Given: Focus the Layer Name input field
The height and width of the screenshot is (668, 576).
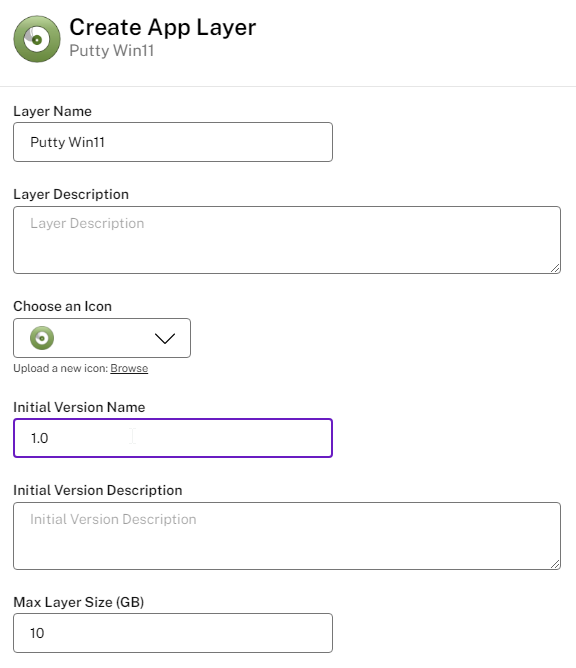Looking at the screenshot, I should point(173,142).
